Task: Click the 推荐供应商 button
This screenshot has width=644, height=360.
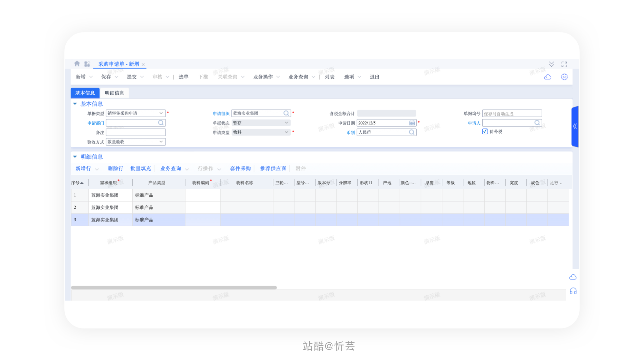Action: click(x=273, y=168)
